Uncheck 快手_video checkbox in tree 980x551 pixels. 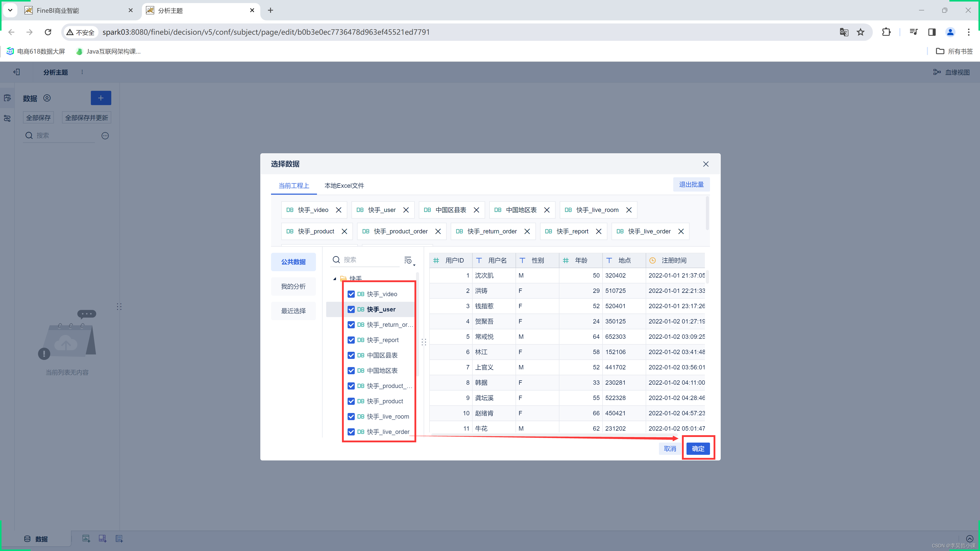(351, 294)
